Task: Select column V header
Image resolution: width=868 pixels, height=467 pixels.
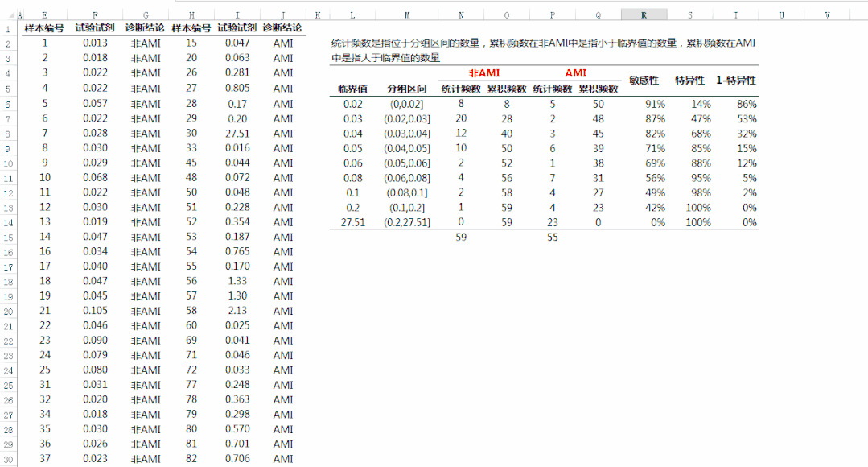Action: tap(828, 14)
